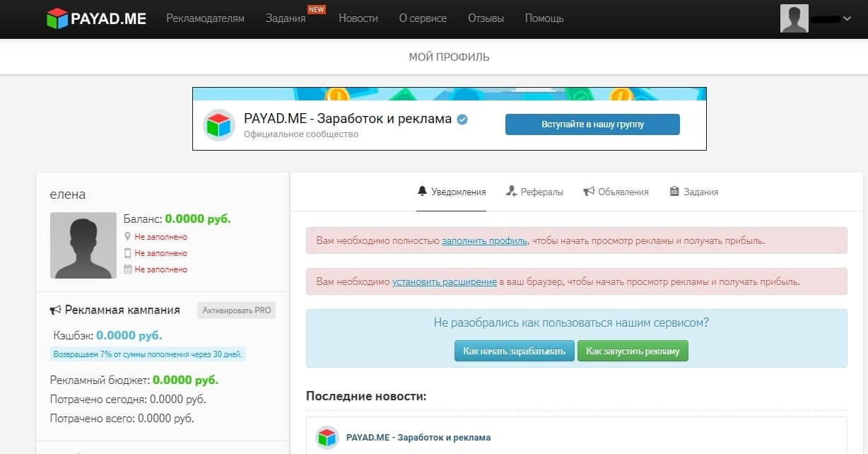Open the user avatar in top bar

(x=794, y=18)
